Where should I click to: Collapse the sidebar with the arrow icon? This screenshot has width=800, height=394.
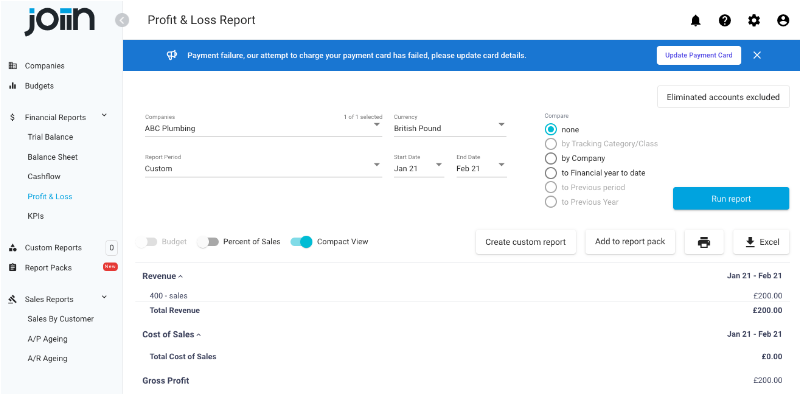click(x=122, y=20)
